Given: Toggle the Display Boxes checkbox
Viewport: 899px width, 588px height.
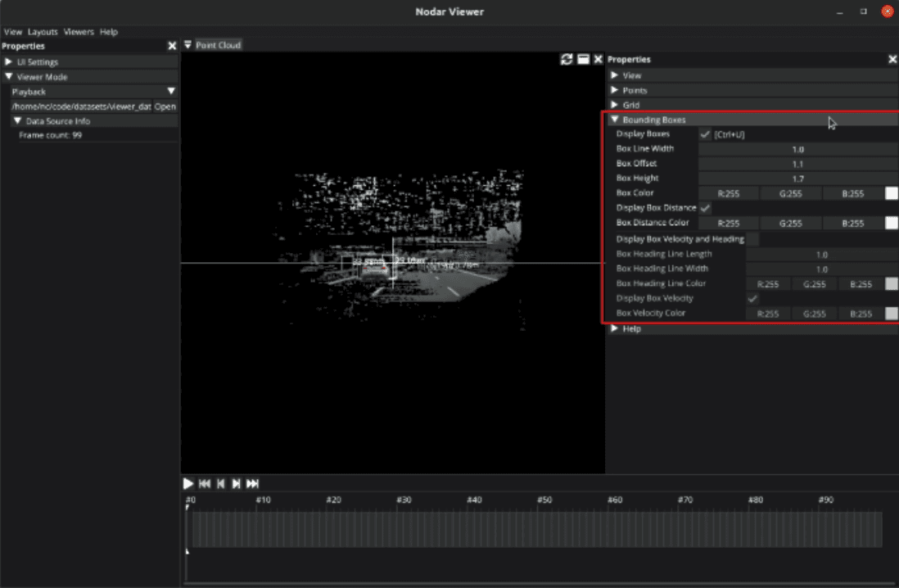Looking at the screenshot, I should [705, 134].
